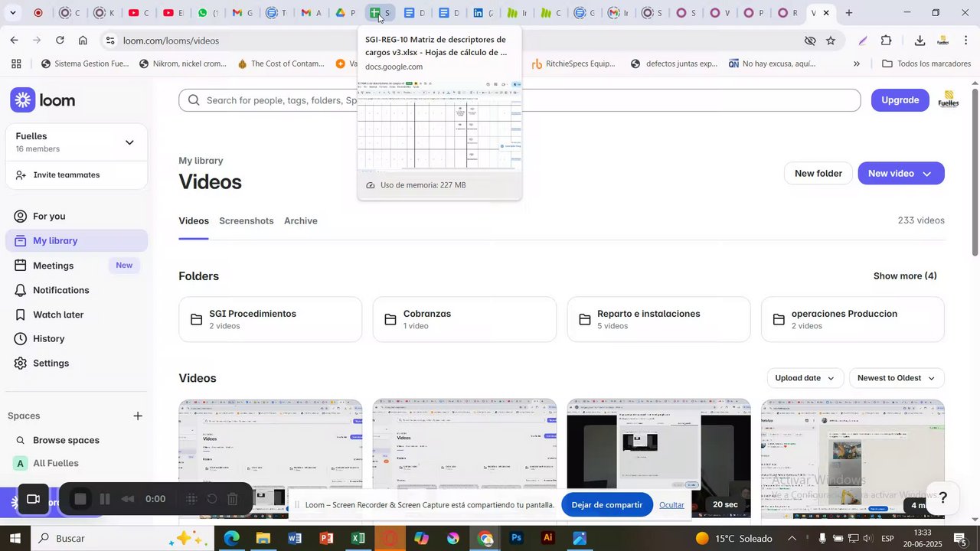Image resolution: width=980 pixels, height=551 pixels.
Task: Restart the Loom recording
Action: point(212,500)
